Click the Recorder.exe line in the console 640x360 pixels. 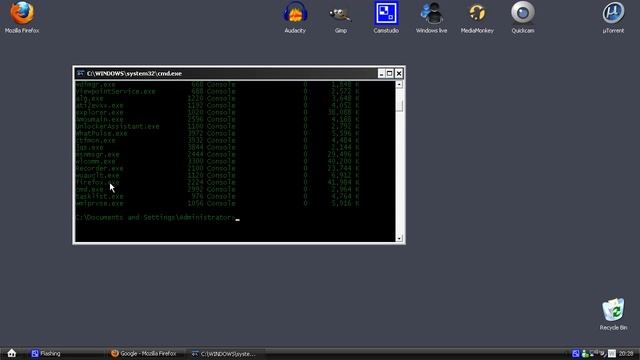pos(217,168)
